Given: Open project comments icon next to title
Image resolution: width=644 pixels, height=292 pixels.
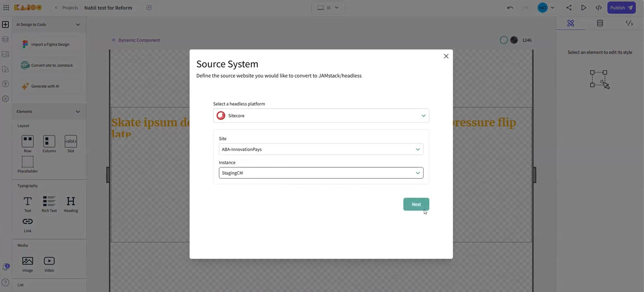Looking at the screenshot, I should [149, 7].
